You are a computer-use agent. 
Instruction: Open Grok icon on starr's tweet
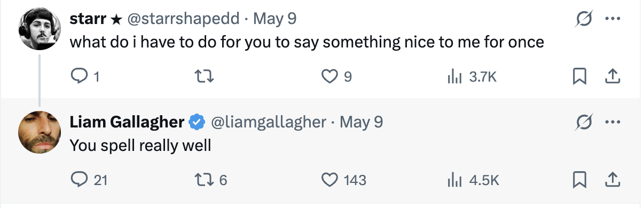coord(581,20)
